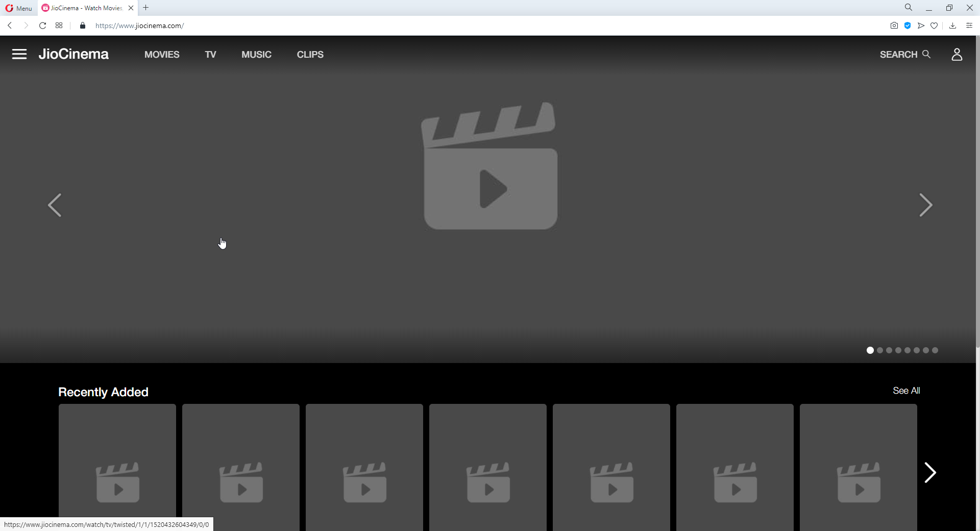Play the main banner clapperboard placeholder
The image size is (980, 531).
489,166
